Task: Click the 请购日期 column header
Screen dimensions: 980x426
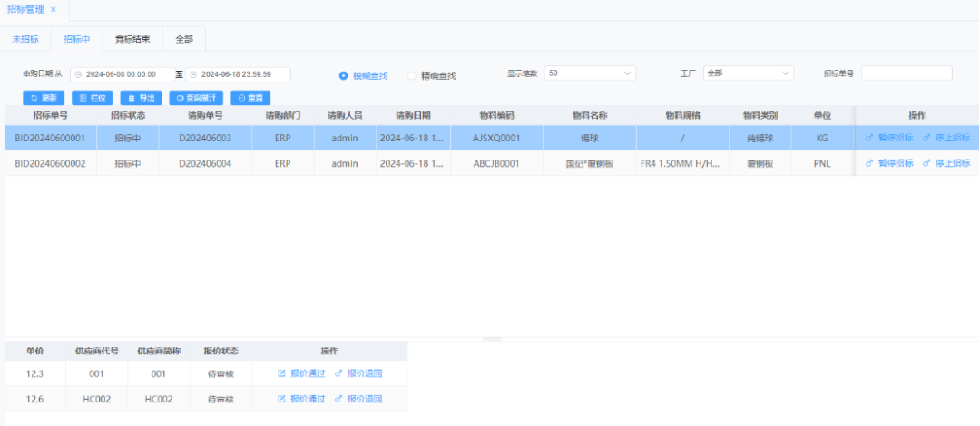Action: [413, 115]
